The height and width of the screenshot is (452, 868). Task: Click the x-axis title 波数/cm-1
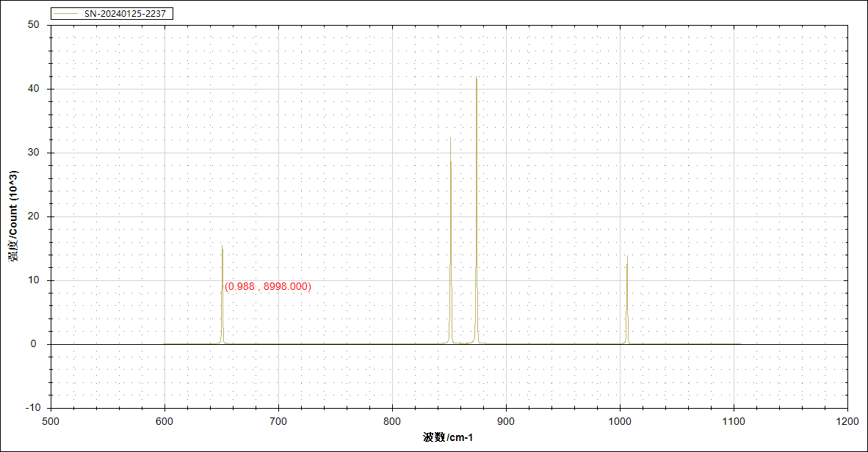point(448,438)
